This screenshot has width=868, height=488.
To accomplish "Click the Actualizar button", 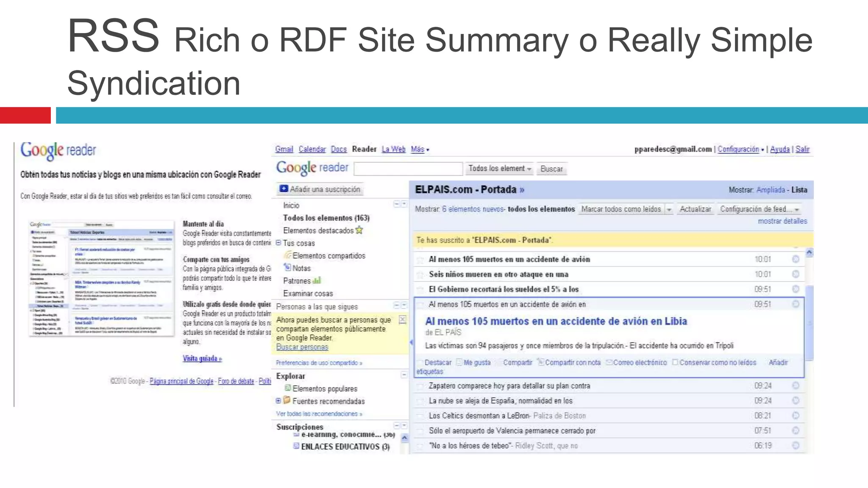I will tap(695, 209).
